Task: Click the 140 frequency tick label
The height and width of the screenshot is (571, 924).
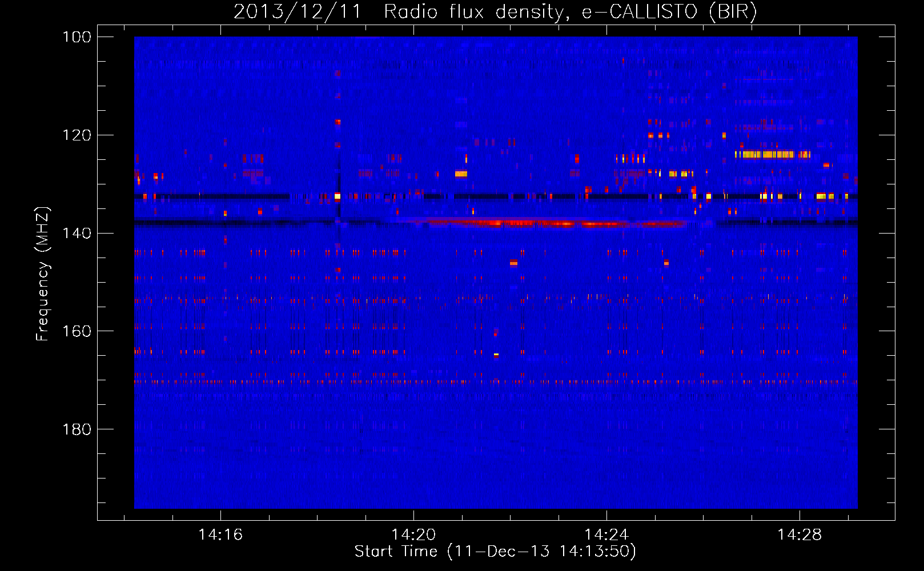Action: click(x=77, y=233)
